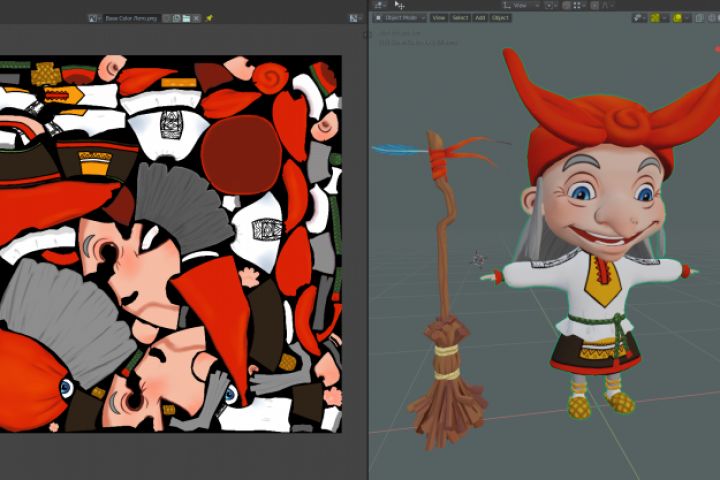Toggle the viewport gizmos button
The height and width of the screenshot is (480, 720).
(655, 18)
